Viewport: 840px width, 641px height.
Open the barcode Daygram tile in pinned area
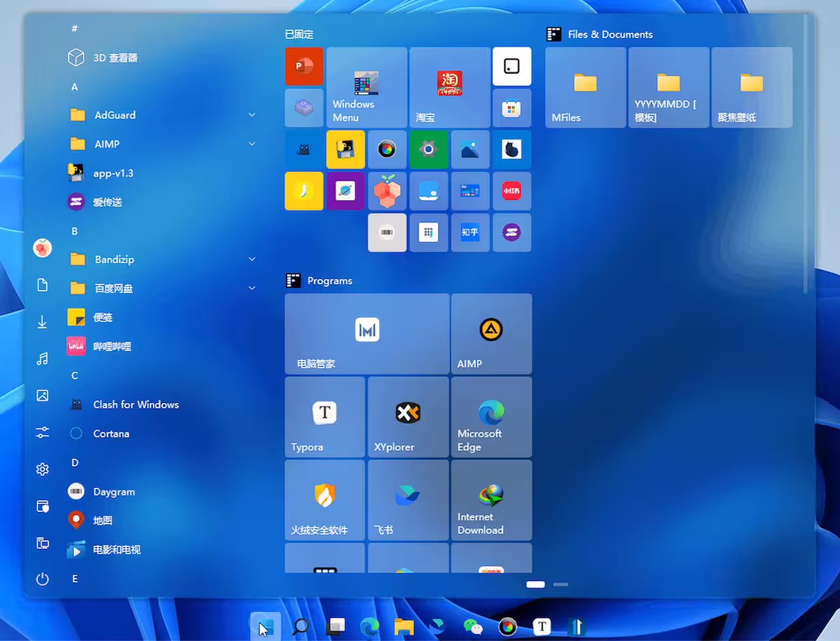[387, 233]
